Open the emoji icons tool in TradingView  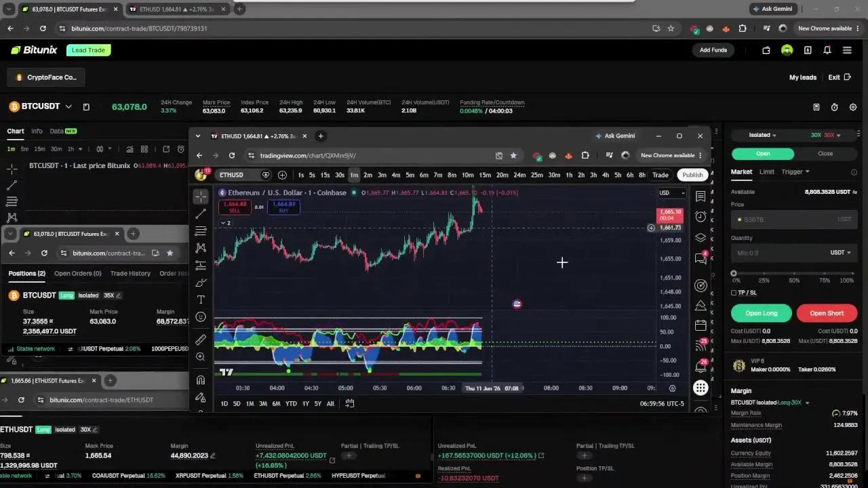pyautogui.click(x=201, y=317)
